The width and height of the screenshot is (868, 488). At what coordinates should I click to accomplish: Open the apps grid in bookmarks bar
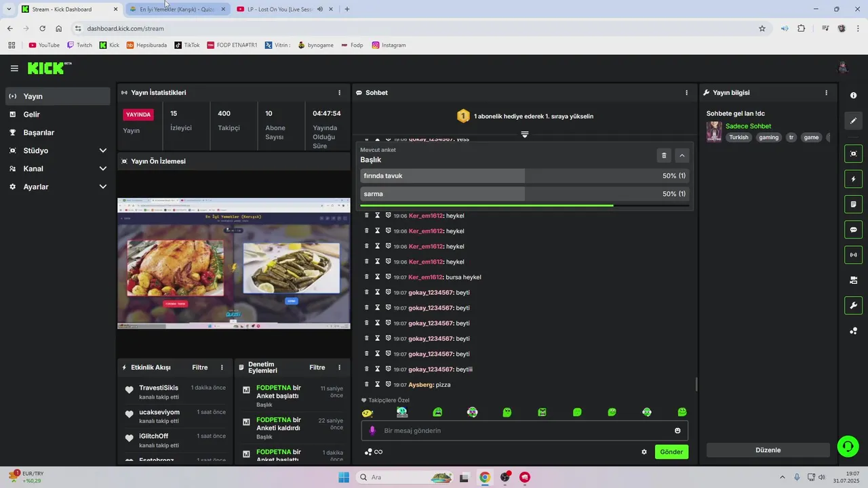[12, 45]
